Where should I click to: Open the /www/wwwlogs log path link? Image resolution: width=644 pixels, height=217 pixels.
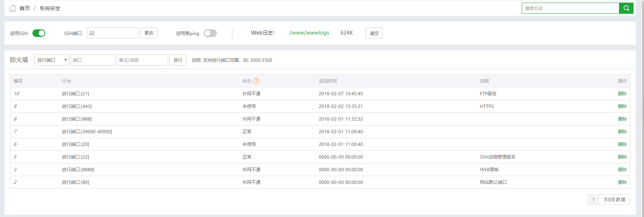309,33
